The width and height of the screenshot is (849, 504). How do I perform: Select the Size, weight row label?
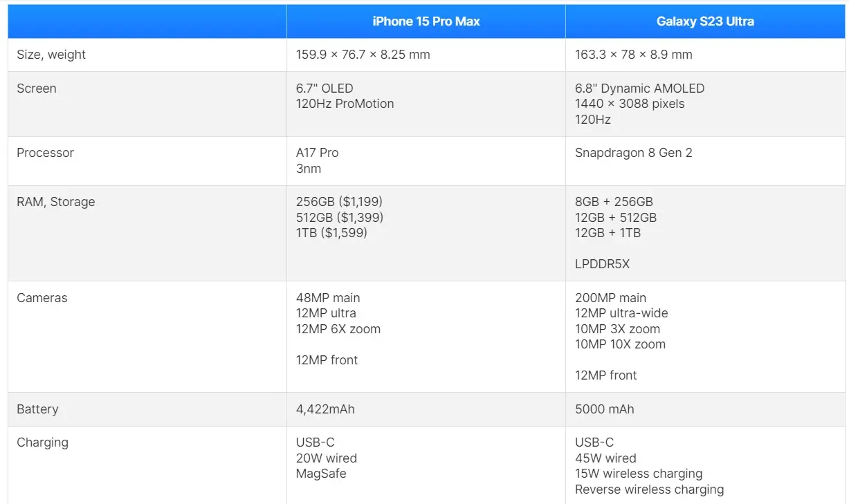pyautogui.click(x=51, y=55)
